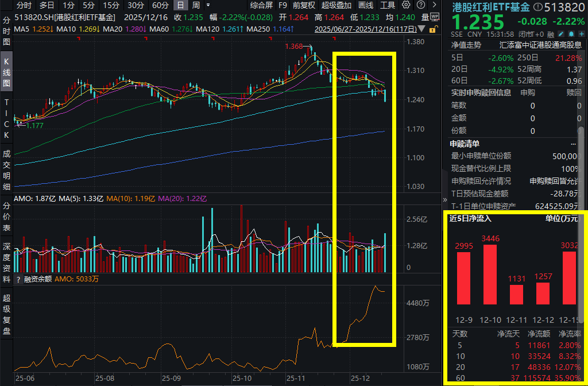Add ETF to watchlist via plus icon
This screenshot has height=386, width=588.
[582, 34]
